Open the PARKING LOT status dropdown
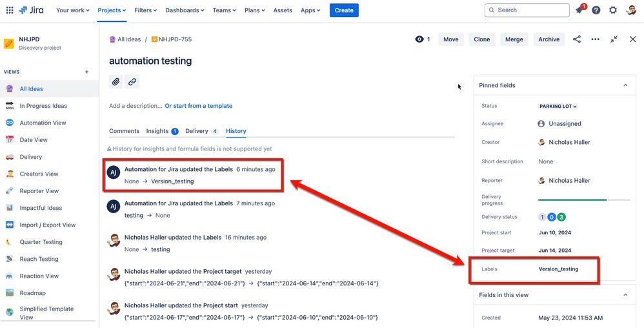The height and width of the screenshot is (328, 644). (558, 106)
